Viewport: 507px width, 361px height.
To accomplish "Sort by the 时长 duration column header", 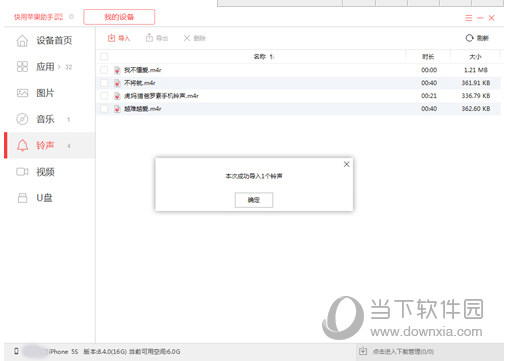I will (x=428, y=57).
